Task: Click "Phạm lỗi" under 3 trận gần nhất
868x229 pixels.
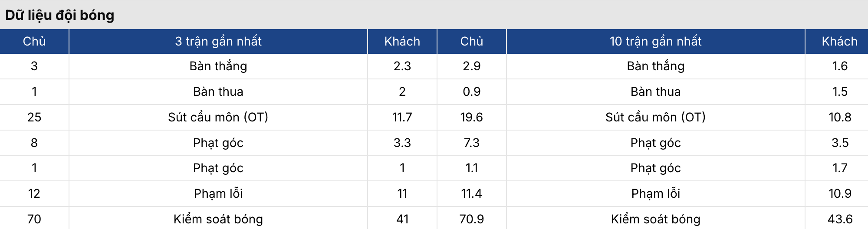Action: point(218,193)
